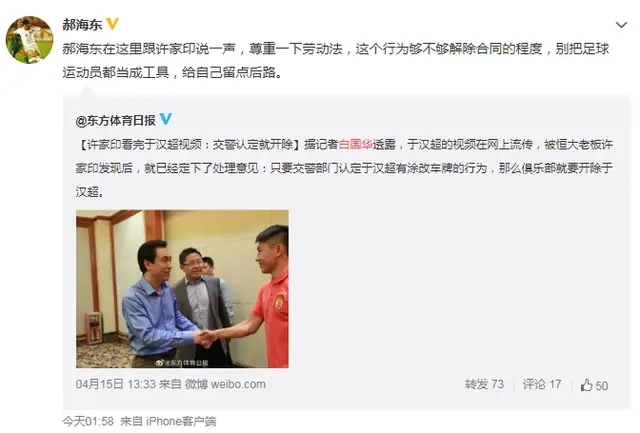Open the @东方体育日报 account link

tap(116, 120)
